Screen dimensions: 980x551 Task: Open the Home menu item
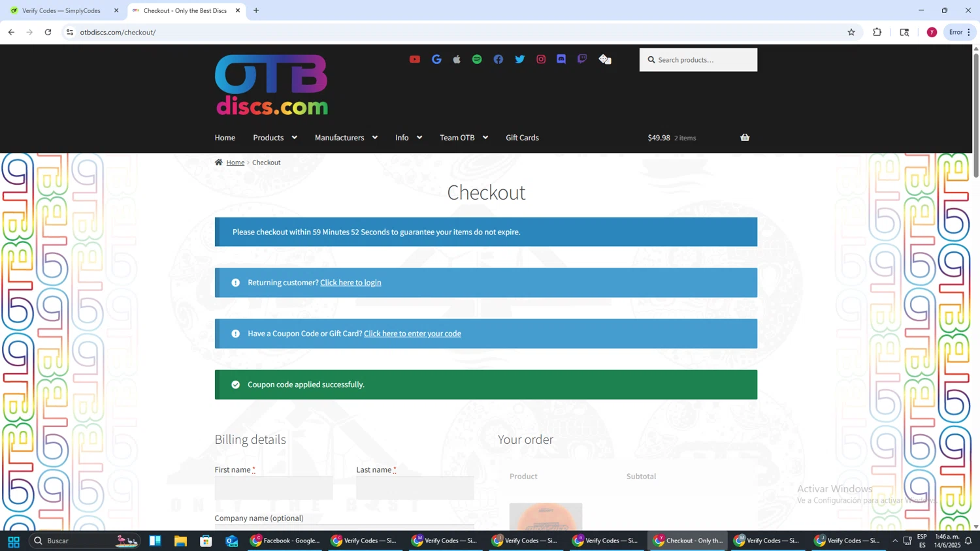(225, 138)
